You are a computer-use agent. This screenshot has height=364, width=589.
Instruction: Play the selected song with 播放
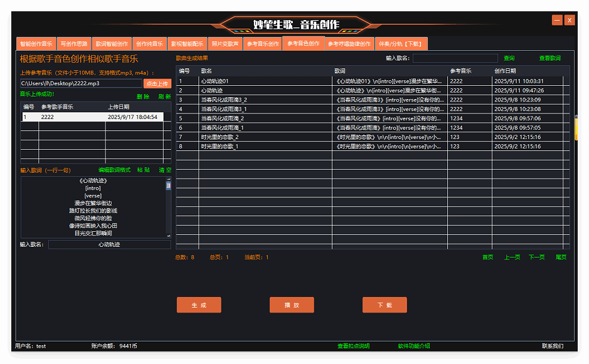(292, 305)
